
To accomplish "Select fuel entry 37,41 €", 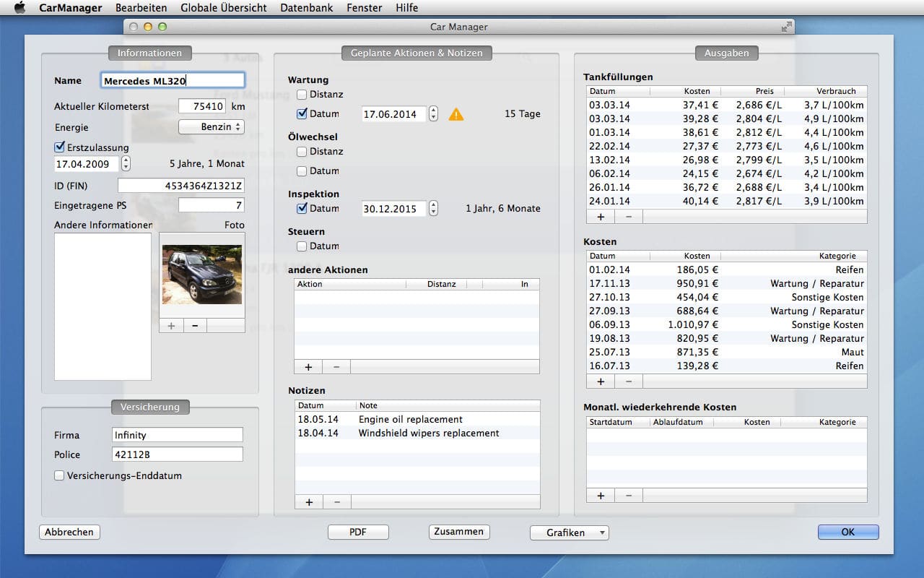I will click(727, 105).
